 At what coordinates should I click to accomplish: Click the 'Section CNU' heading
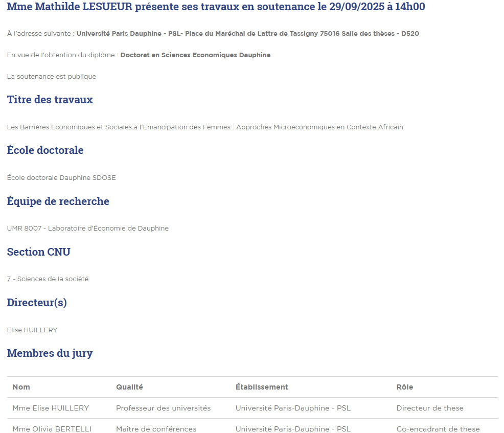tap(39, 252)
